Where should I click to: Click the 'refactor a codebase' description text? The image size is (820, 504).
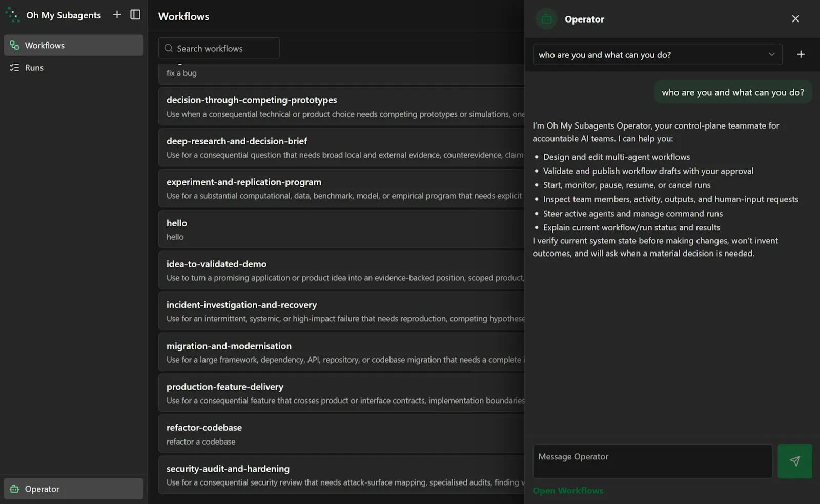pyautogui.click(x=201, y=442)
